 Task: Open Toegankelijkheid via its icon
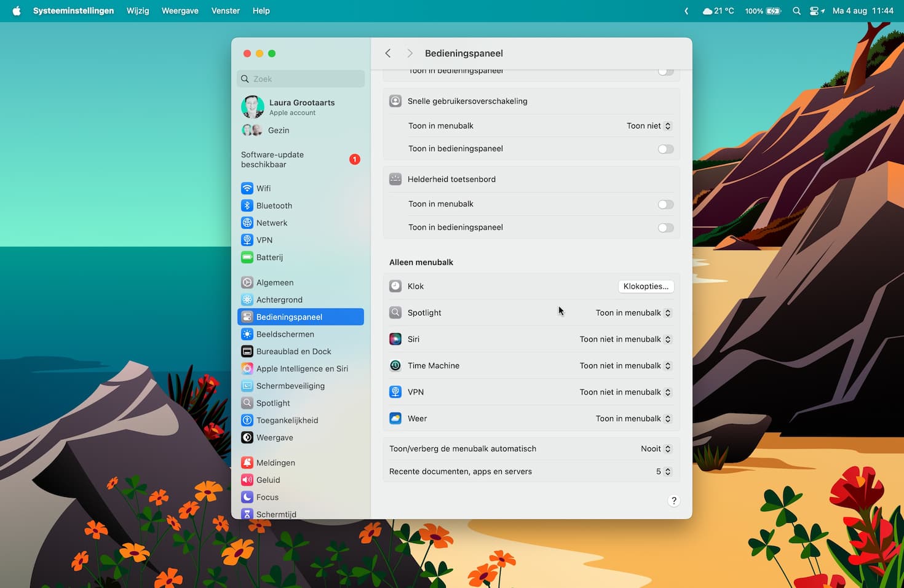[x=247, y=420]
